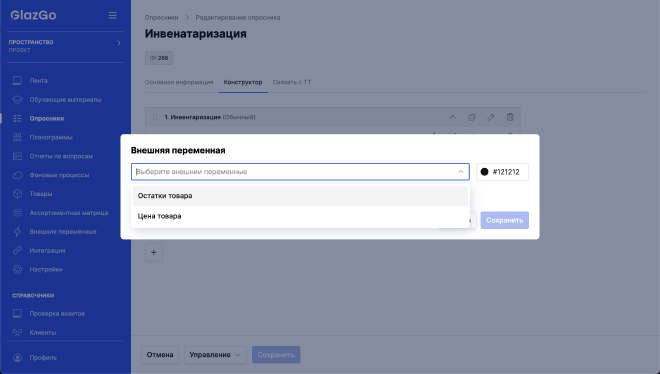This screenshot has width=660, height=374.
Task: Open the Планограммы icon
Action: click(17, 137)
